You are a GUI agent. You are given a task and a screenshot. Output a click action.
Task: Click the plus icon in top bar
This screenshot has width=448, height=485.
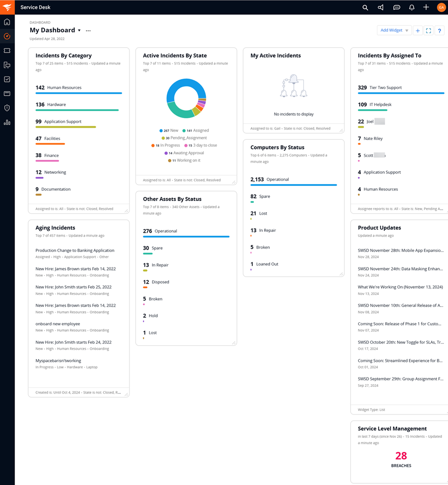pos(426,7)
